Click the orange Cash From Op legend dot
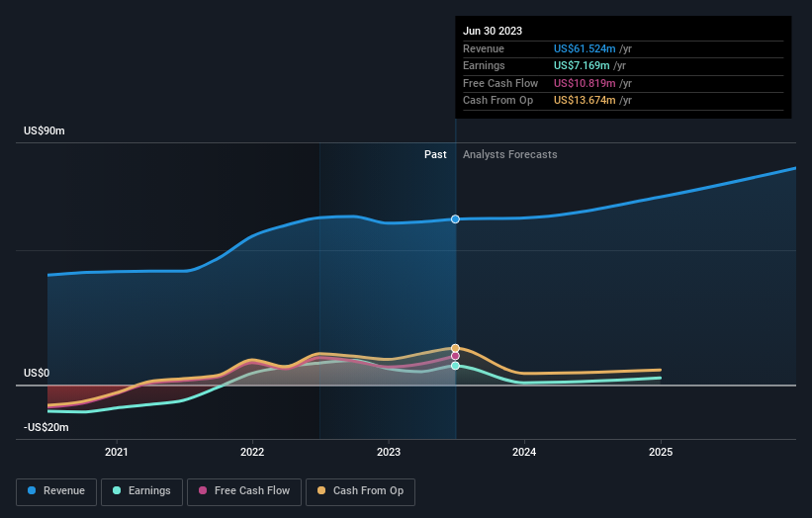This screenshot has width=812, height=518. point(321,490)
